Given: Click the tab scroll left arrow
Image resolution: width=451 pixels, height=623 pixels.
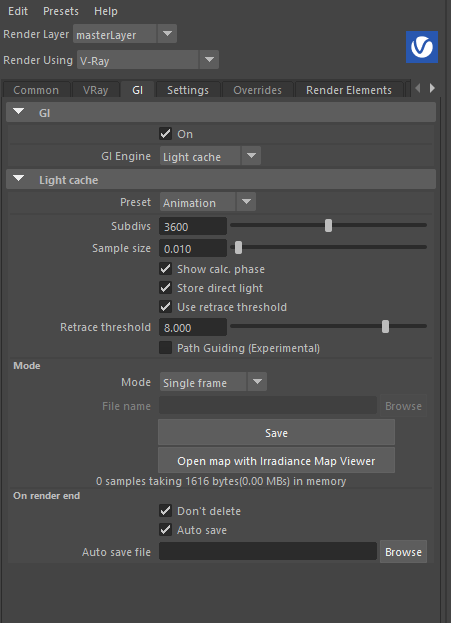Looking at the screenshot, I should pyautogui.click(x=418, y=88).
